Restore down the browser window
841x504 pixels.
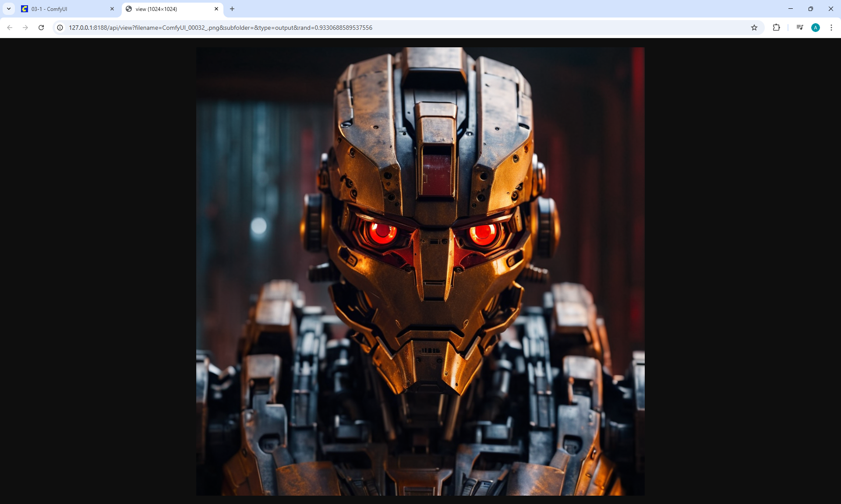811,9
